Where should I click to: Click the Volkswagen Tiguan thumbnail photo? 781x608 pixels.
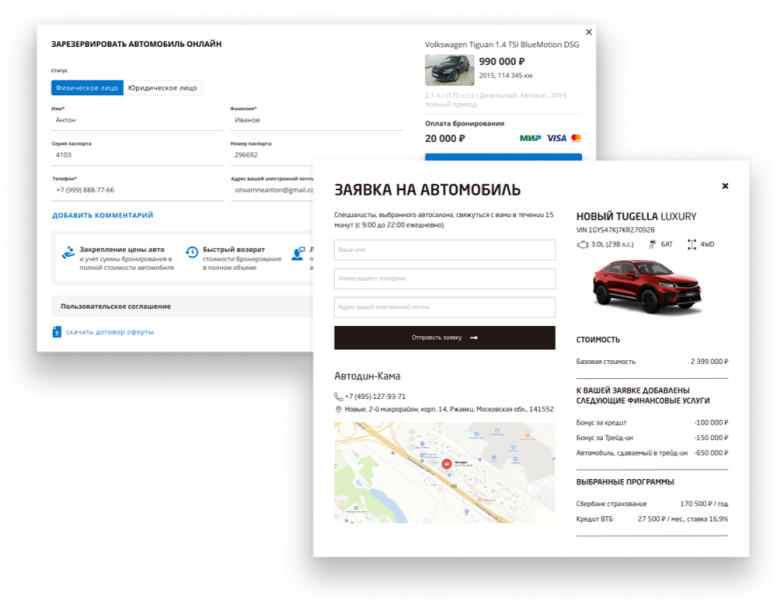pyautogui.click(x=449, y=69)
